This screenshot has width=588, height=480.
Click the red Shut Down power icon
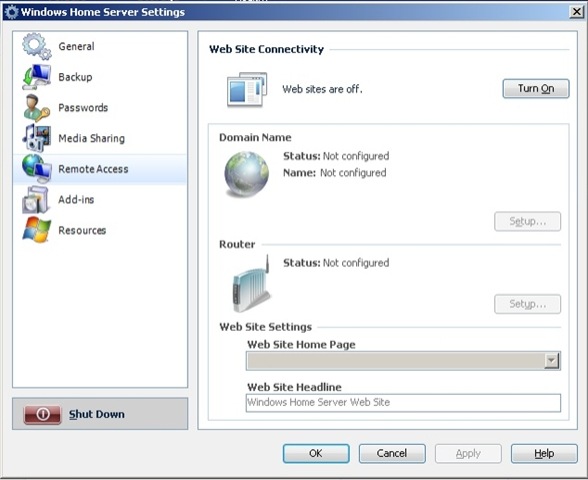[x=42, y=414]
